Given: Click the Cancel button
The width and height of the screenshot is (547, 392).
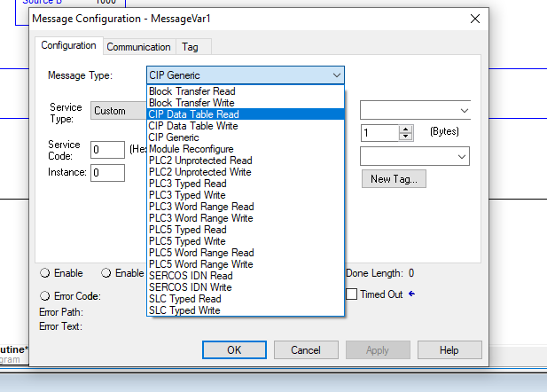Looking at the screenshot, I should point(306,350).
